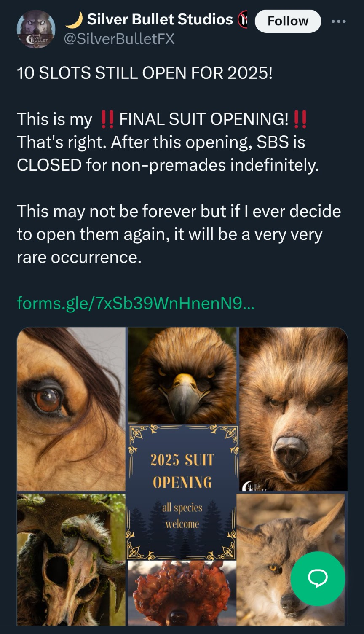The height and width of the screenshot is (634, 364).
Task: View the horse eye close-up photo
Action: (x=71, y=409)
